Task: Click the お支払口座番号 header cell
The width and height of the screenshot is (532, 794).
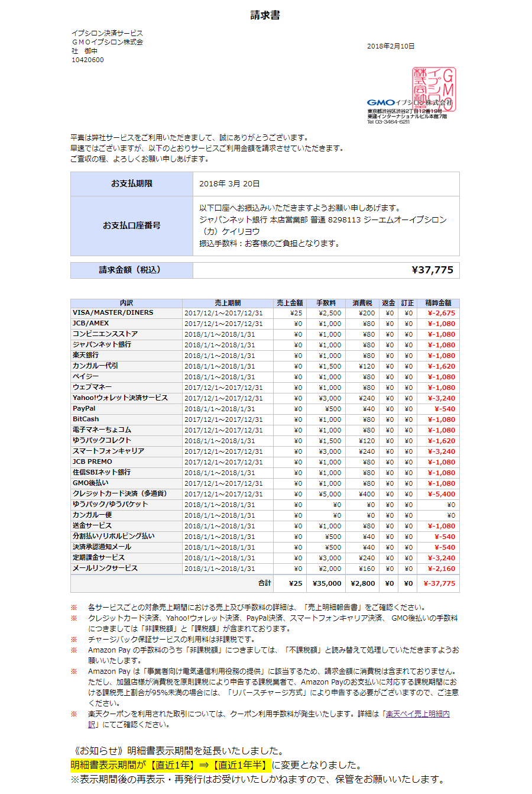Action: point(132,225)
